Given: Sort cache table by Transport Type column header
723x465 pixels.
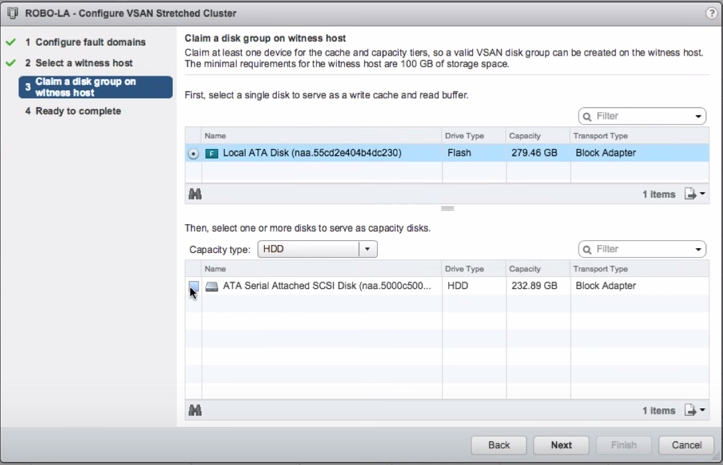Looking at the screenshot, I should click(640, 136).
